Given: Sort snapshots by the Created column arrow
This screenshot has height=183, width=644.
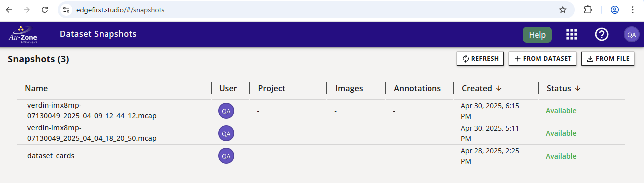Looking at the screenshot, I should (x=499, y=88).
